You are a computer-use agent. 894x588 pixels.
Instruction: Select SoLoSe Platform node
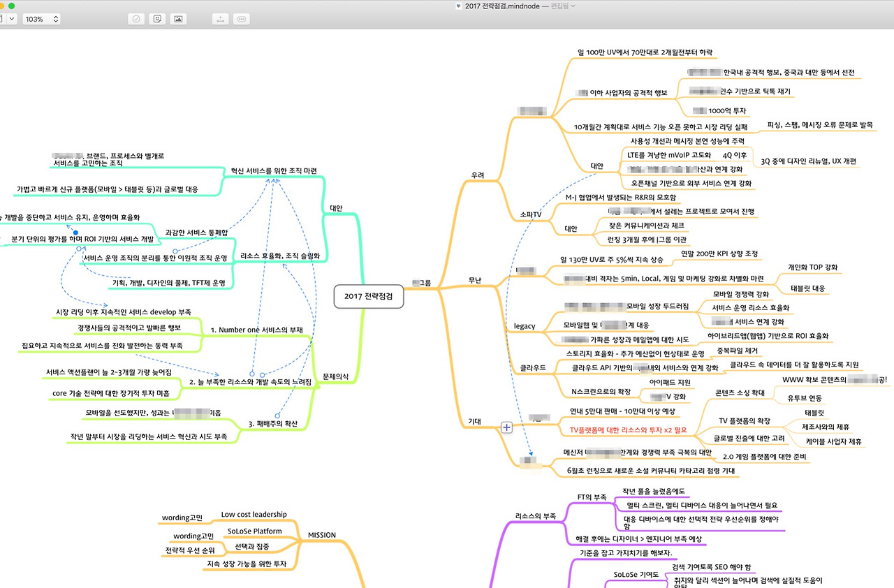pyautogui.click(x=254, y=531)
